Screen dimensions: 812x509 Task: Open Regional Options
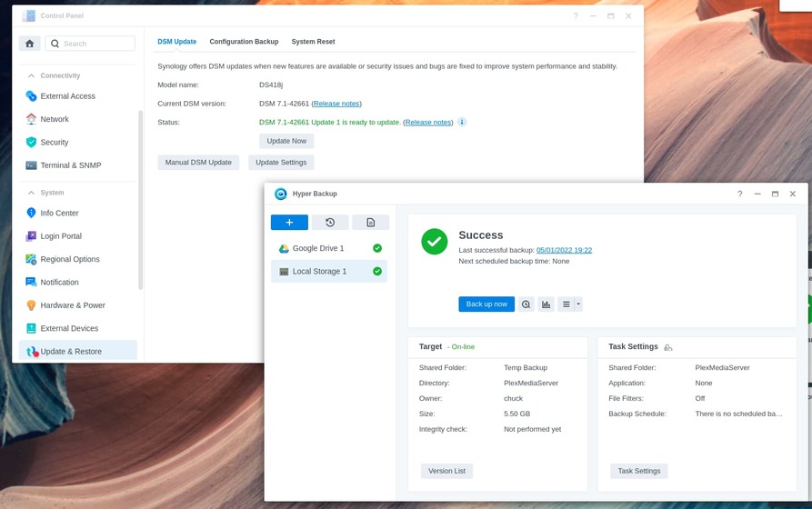click(77, 259)
